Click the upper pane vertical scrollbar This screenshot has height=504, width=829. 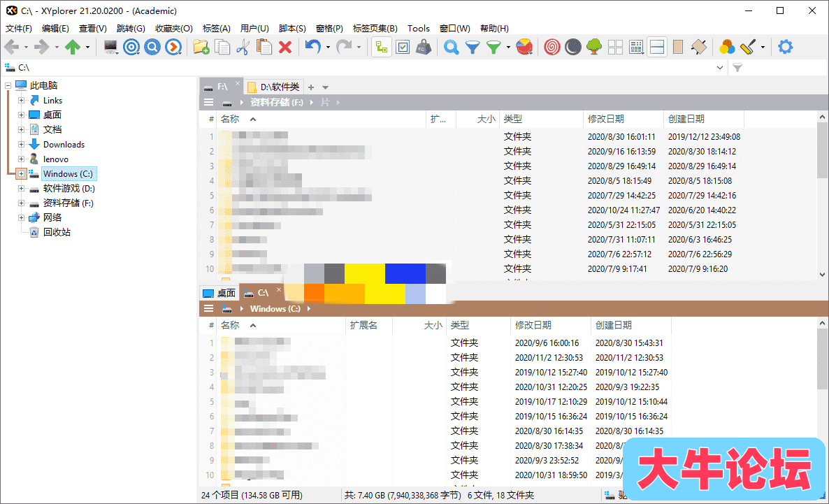[x=822, y=196]
